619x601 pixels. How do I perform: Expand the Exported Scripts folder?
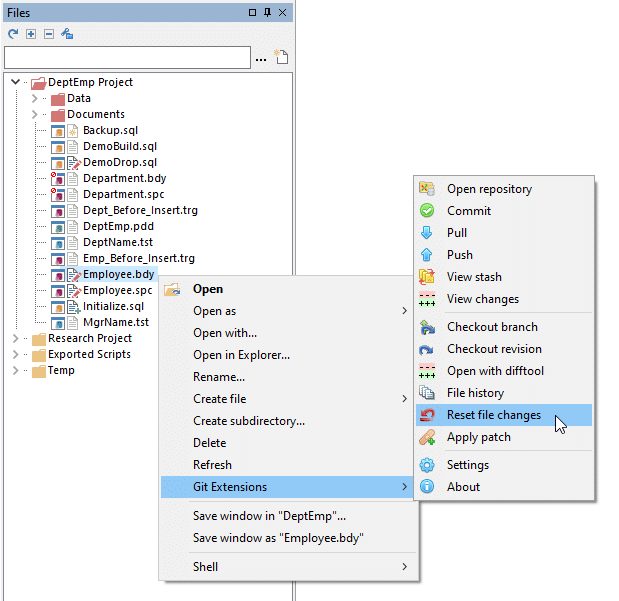click(x=15, y=354)
